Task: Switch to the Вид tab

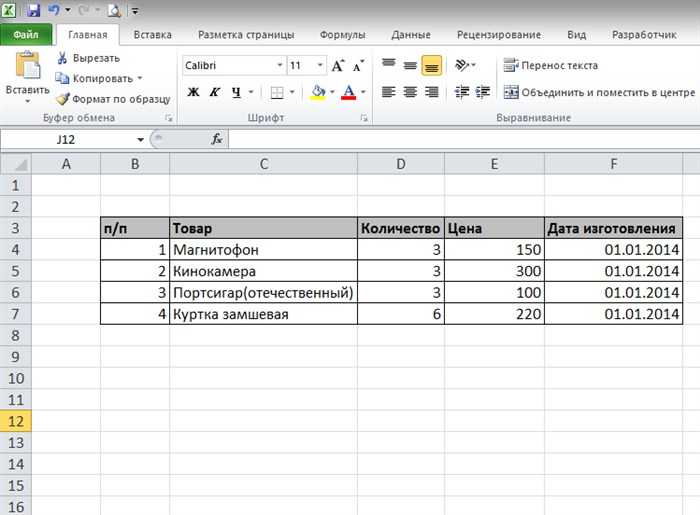Action: (576, 35)
